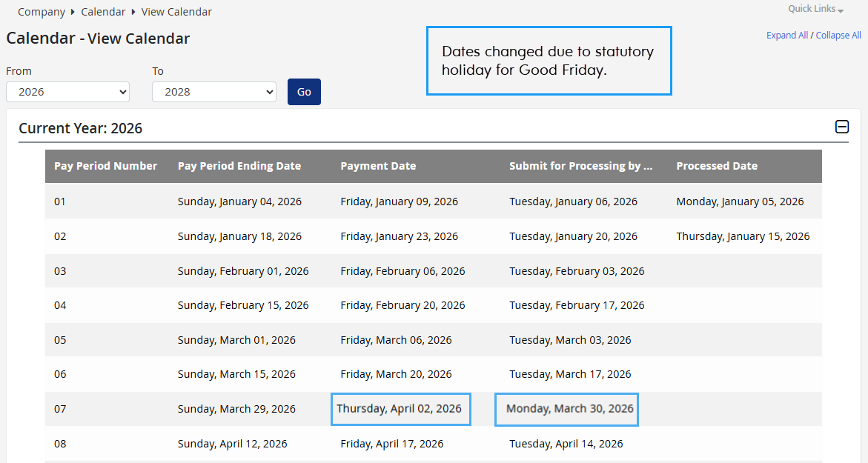The height and width of the screenshot is (463, 868).
Task: Click the Pay Period Number column header
Action: [105, 166]
